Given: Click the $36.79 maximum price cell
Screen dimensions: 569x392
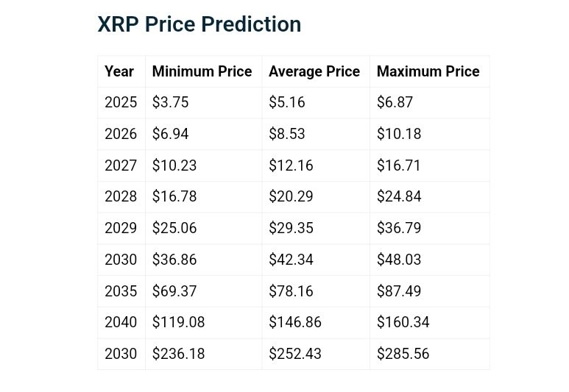Looking at the screenshot, I should point(399,228).
